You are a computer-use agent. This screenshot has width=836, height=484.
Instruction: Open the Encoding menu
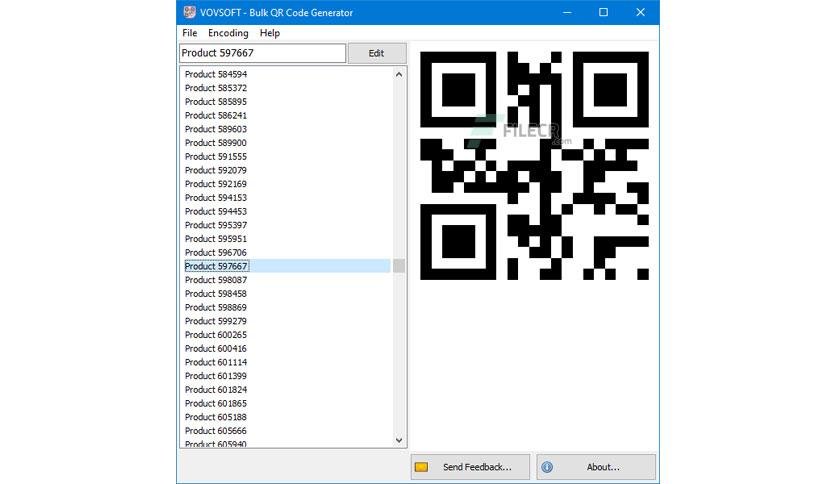(228, 33)
